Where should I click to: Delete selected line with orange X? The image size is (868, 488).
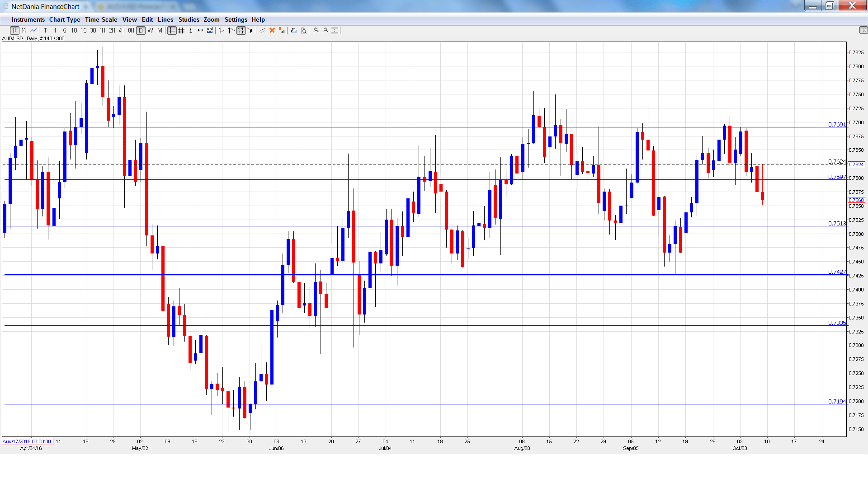(272, 31)
